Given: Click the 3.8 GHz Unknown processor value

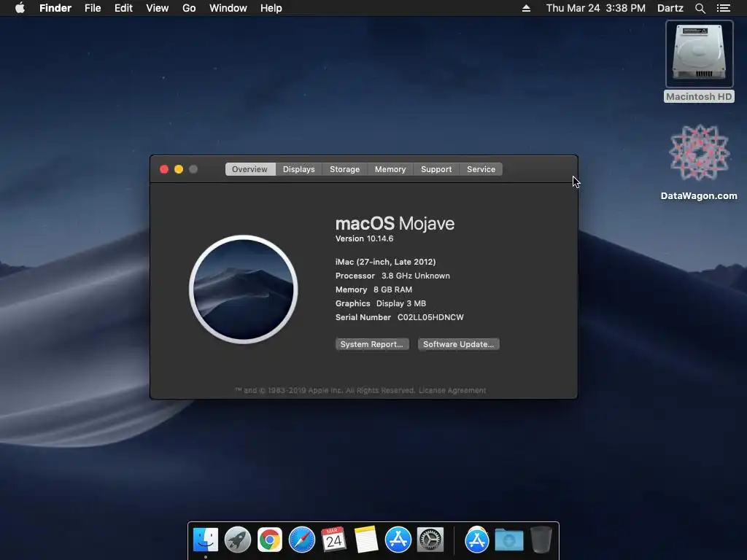Looking at the screenshot, I should 415,276.
